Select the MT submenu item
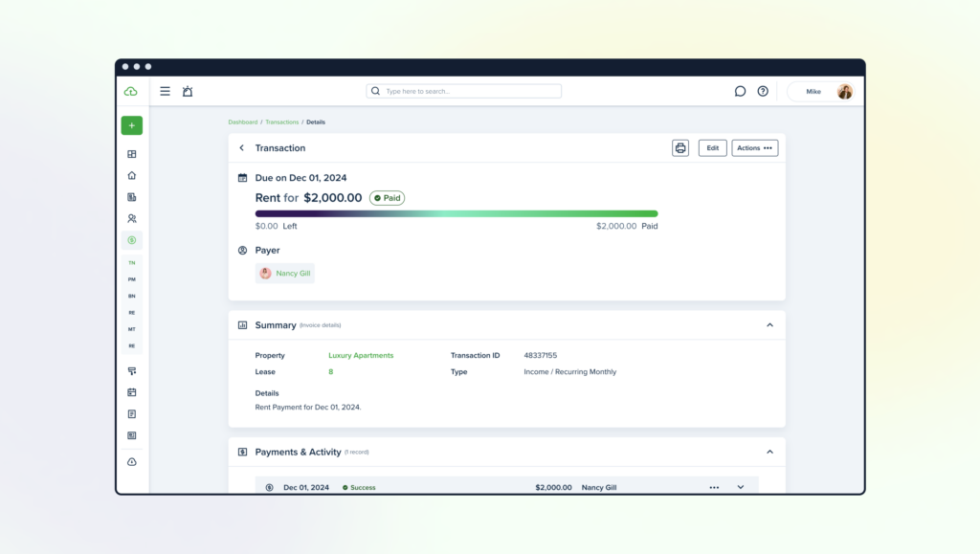 pyautogui.click(x=132, y=329)
